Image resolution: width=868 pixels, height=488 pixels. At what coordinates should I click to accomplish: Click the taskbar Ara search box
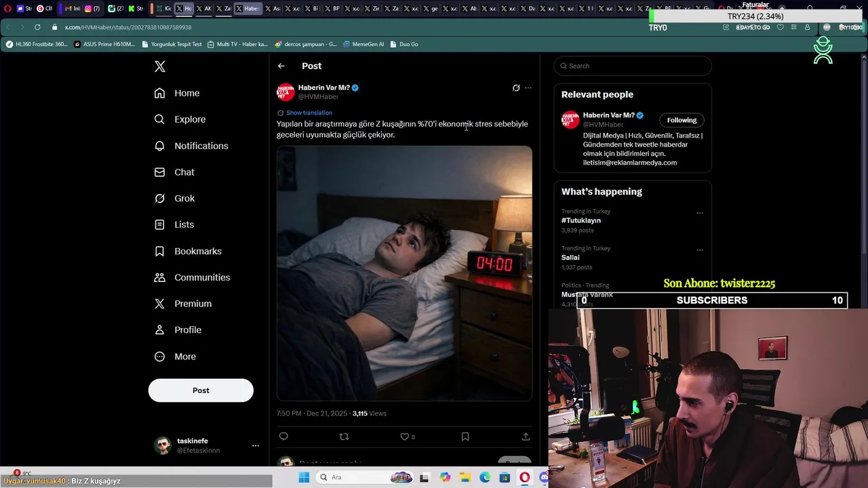(x=363, y=478)
